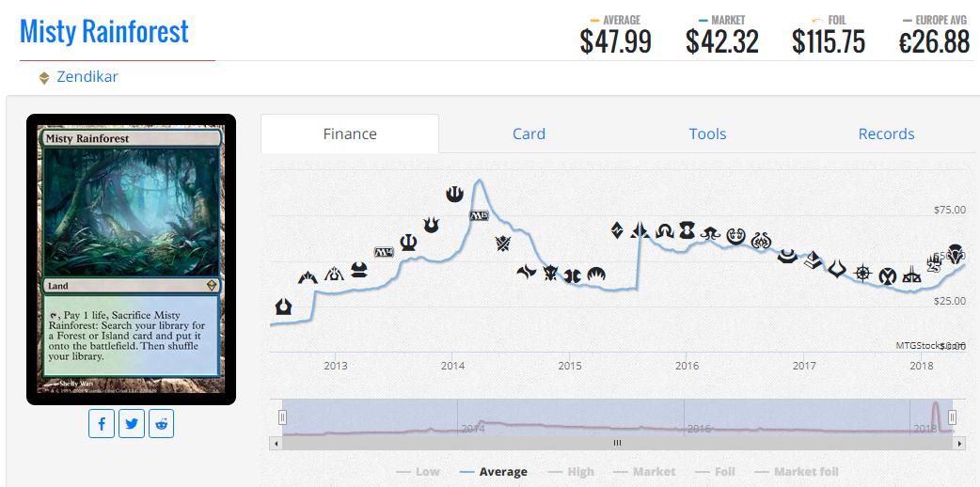The height and width of the screenshot is (487, 980).
Task: Open the Tools tab
Action: click(x=707, y=134)
